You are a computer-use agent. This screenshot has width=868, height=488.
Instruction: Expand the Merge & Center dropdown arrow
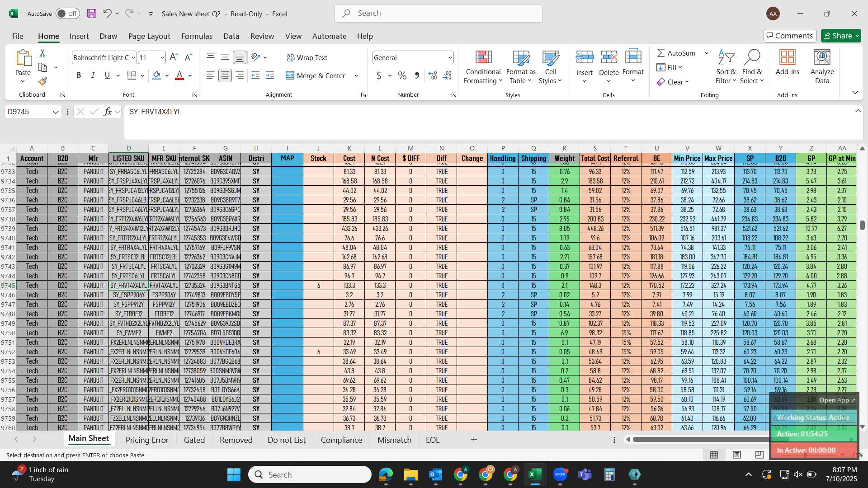point(356,75)
